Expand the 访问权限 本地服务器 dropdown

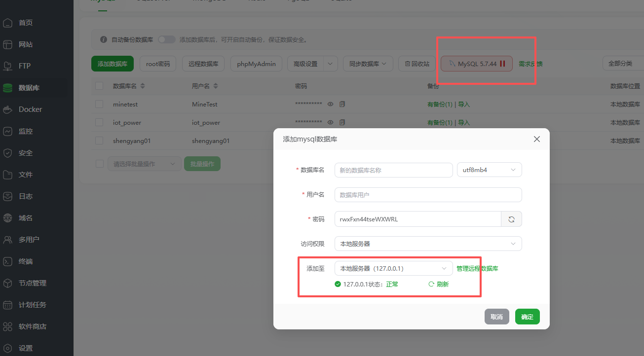(428, 244)
